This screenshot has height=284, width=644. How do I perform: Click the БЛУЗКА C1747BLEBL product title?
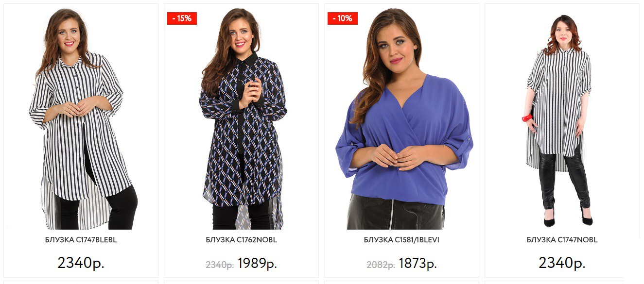[81, 240]
